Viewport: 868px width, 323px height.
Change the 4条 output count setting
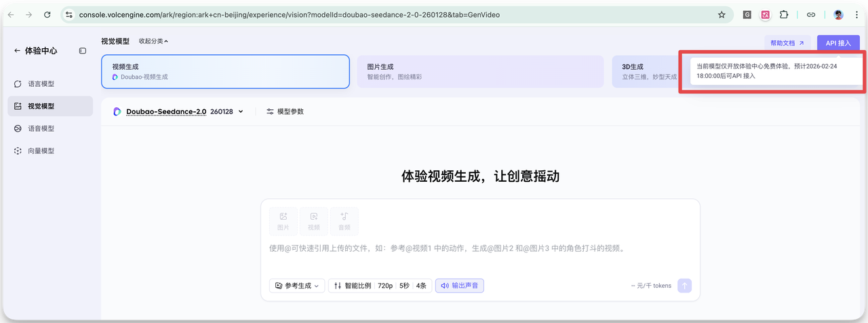coord(421,286)
